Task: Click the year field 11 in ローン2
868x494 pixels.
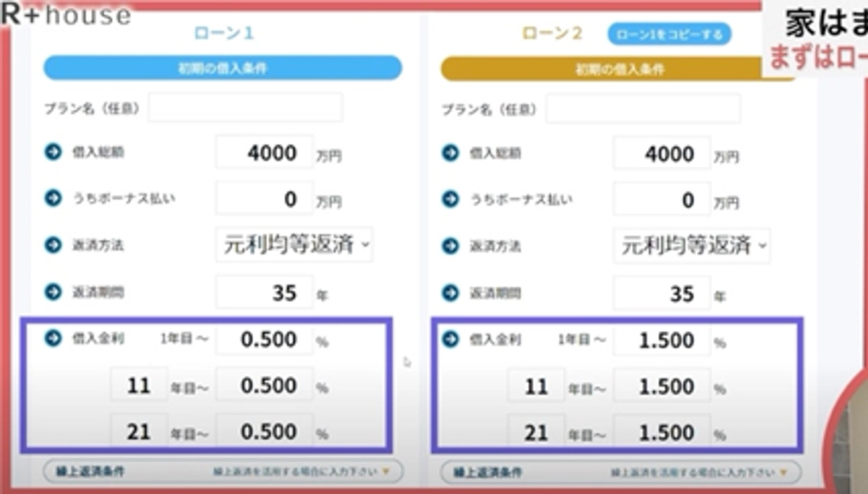Action: 536,386
